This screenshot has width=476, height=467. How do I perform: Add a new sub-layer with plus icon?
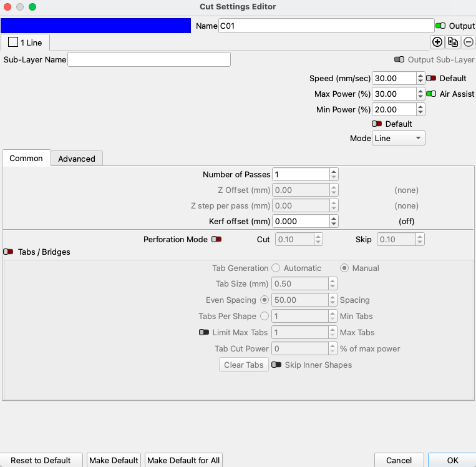pyautogui.click(x=437, y=42)
